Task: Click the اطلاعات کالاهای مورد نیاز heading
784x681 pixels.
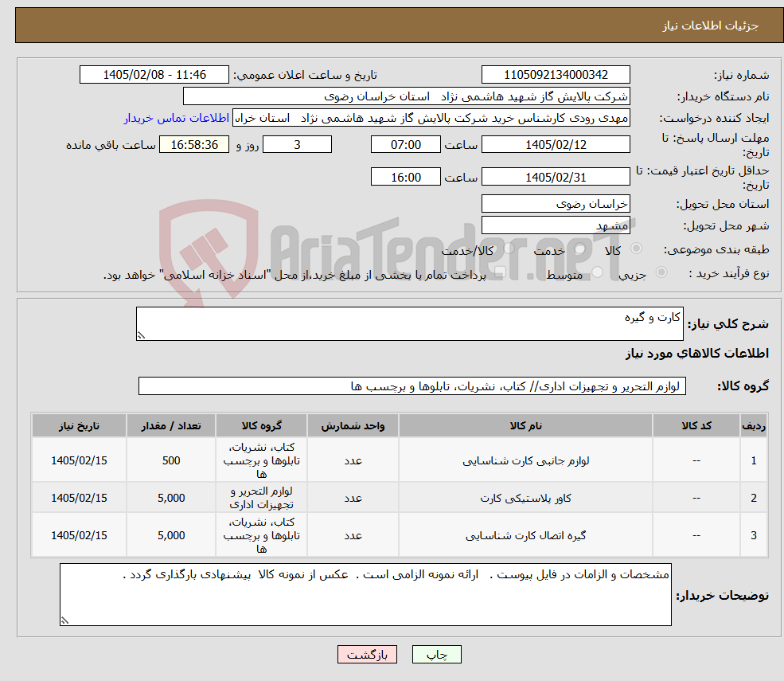Action: pos(697,354)
